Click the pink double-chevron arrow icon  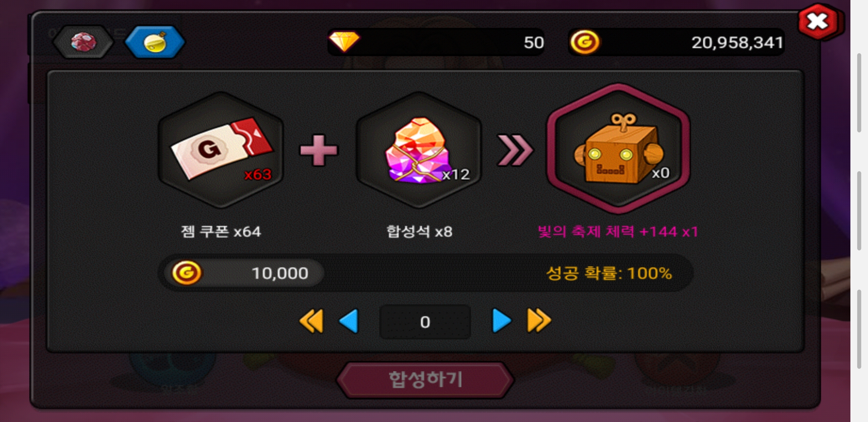[515, 150]
